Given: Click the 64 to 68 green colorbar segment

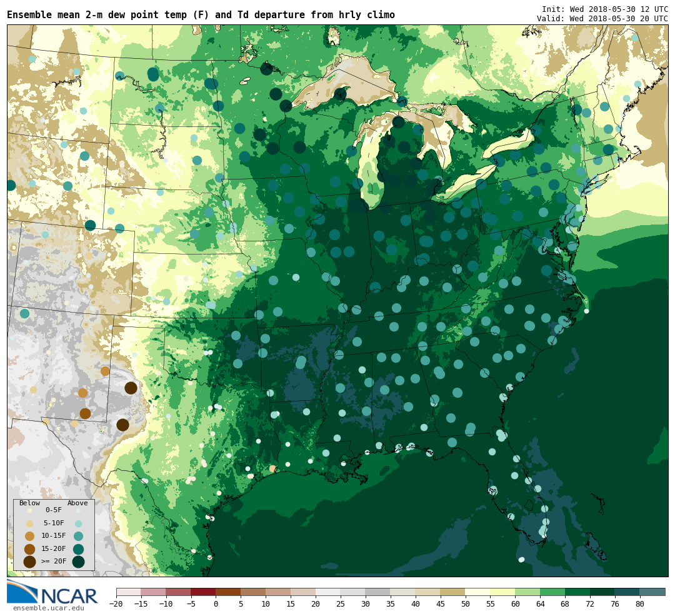Looking at the screenshot, I should pyautogui.click(x=552, y=592).
